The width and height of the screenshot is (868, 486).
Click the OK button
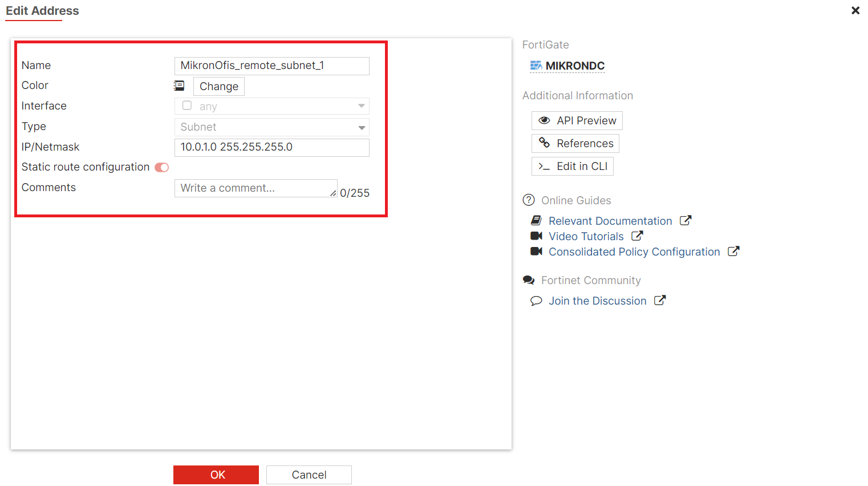tap(216, 475)
